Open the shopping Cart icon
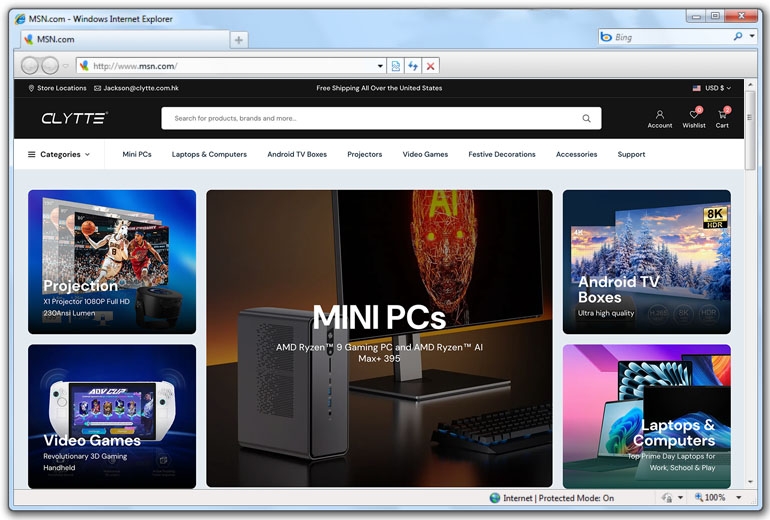The height and width of the screenshot is (520, 770). [722, 119]
